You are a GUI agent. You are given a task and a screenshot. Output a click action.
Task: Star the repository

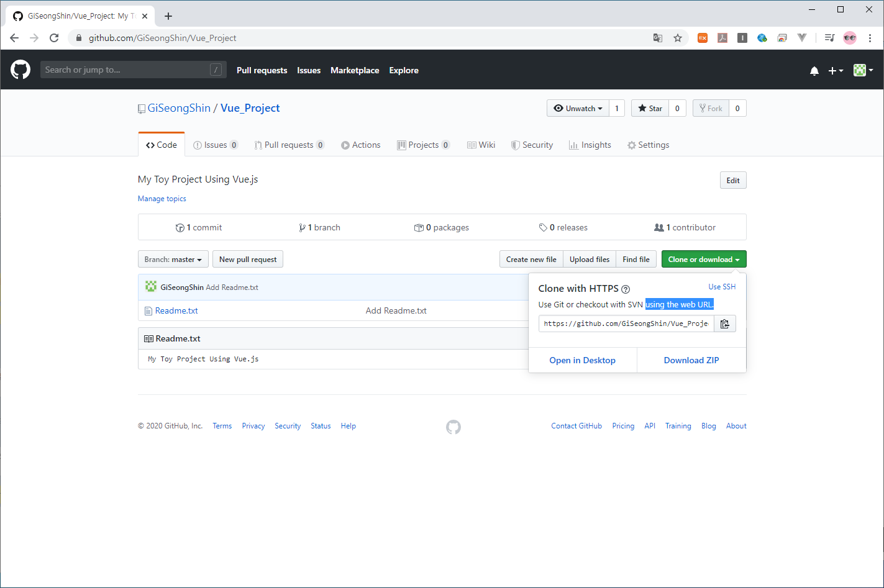[650, 108]
